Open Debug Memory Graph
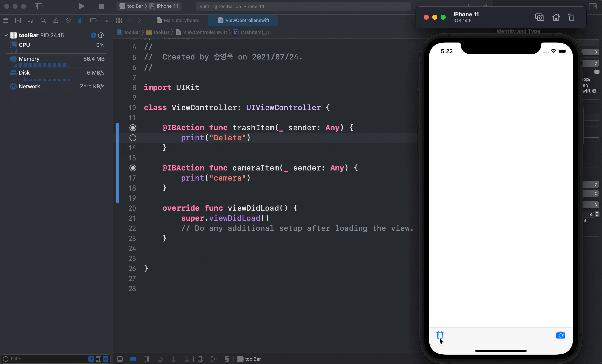 point(214,359)
